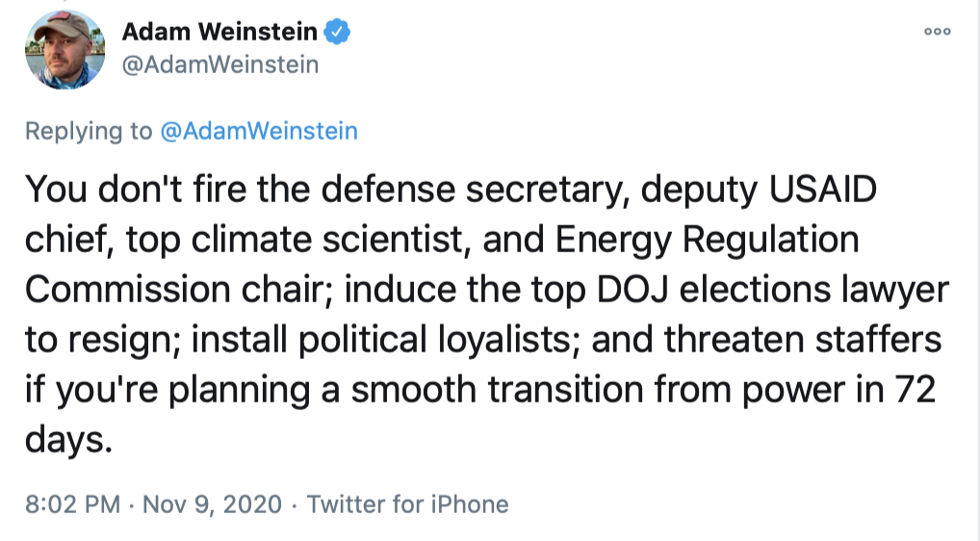Click the Nov 9, 2020 date
This screenshot has height=541, width=980.
point(213,503)
